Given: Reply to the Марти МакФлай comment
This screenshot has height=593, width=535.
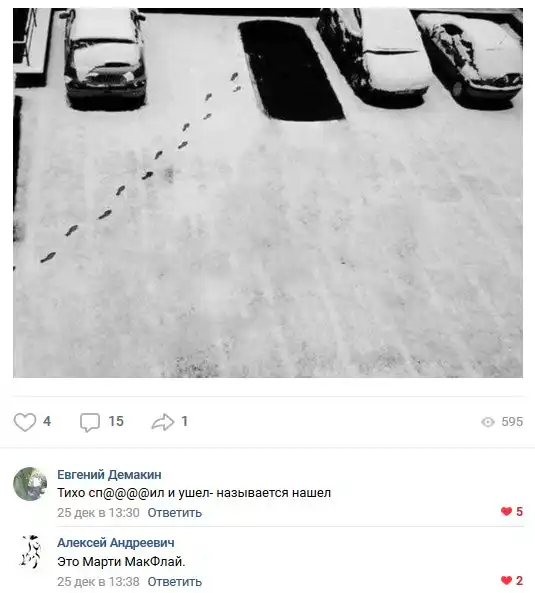Looking at the screenshot, I should [175, 581].
